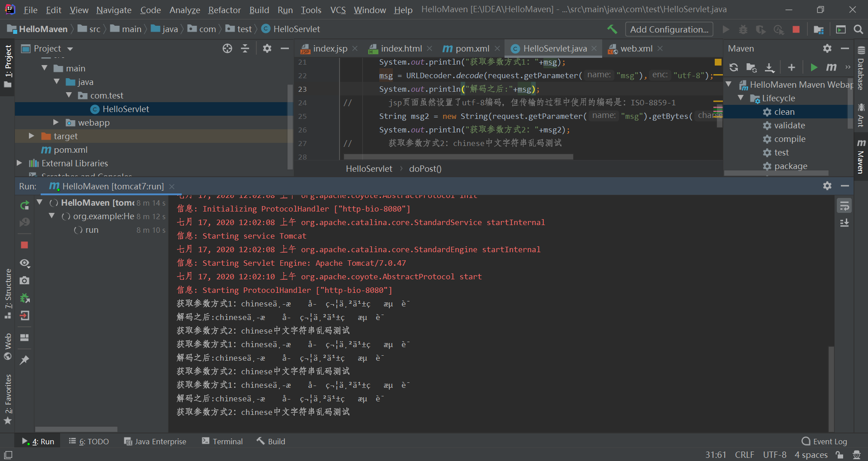Image resolution: width=868 pixels, height=461 pixels.
Task: Reload all Maven projects
Action: tap(734, 67)
